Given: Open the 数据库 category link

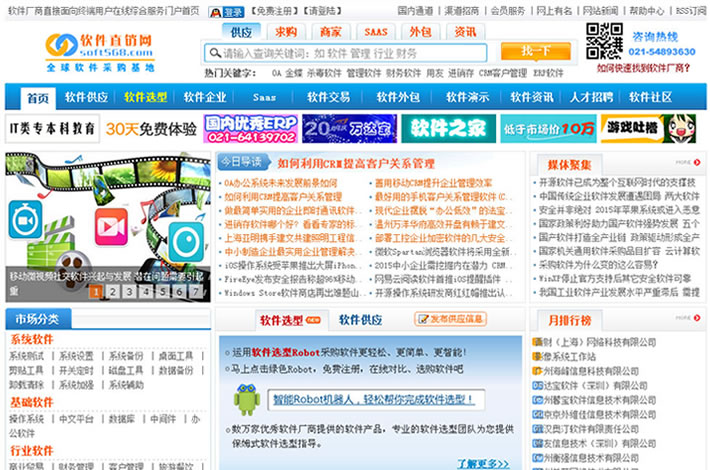Looking at the screenshot, I should click(122, 419).
